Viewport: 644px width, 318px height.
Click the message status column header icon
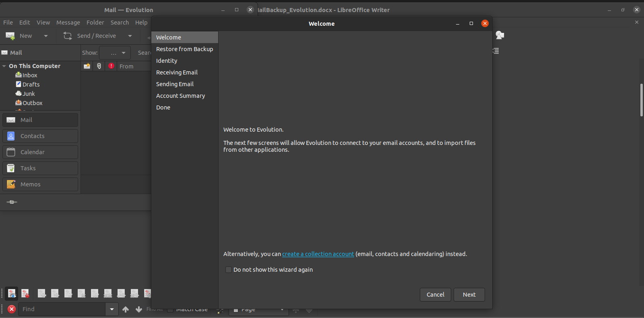[x=87, y=66]
